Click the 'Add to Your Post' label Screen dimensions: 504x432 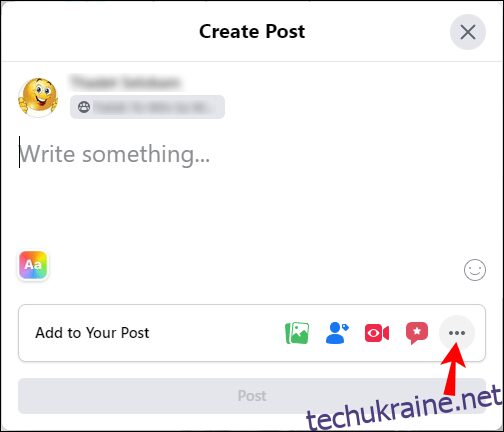point(92,333)
